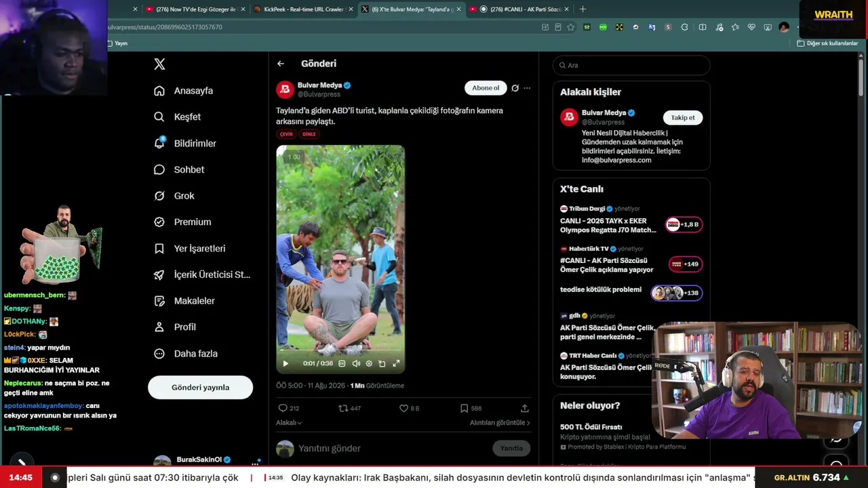Open the account menu next to BurakSakinOl
Viewport: 868px width, 488px height.
(x=255, y=463)
